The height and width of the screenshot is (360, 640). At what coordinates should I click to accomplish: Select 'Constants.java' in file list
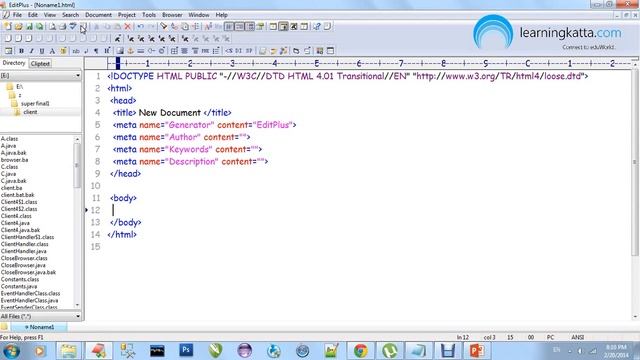click(x=19, y=287)
